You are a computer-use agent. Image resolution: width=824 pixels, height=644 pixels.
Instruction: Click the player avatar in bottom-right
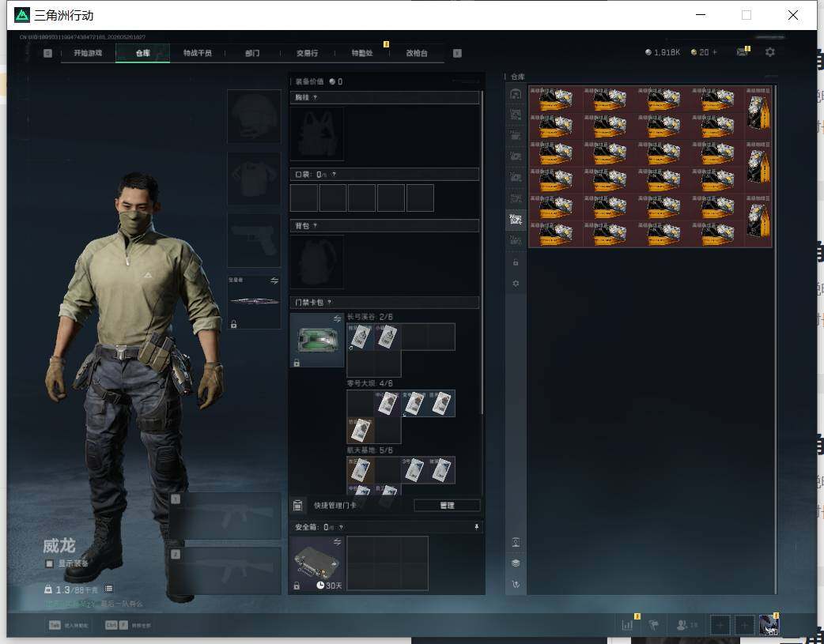(769, 625)
